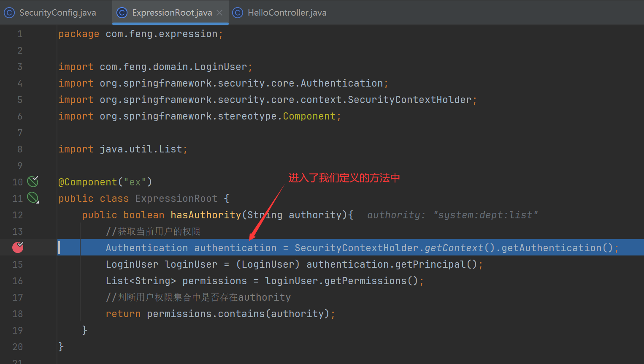Click the List<String> type on line 16
Image resolution: width=644 pixels, height=364 pixels.
tap(141, 281)
